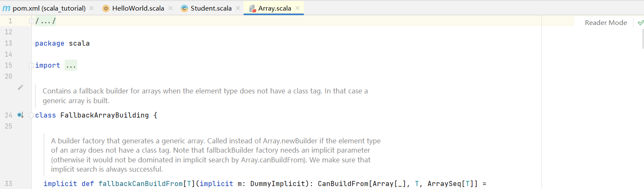The height and width of the screenshot is (189, 644).
Task: Click the Maven icon on pom.xml tab
Action: pos(6,8)
